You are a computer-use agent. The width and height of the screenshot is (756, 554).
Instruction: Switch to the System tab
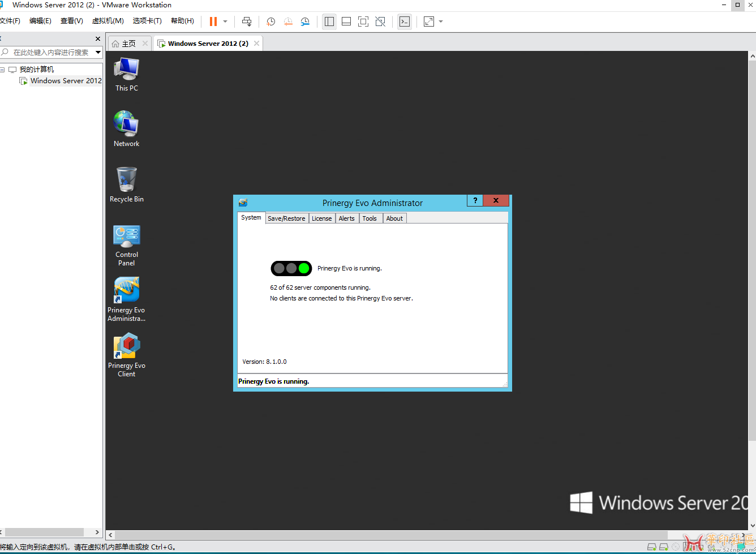251,217
